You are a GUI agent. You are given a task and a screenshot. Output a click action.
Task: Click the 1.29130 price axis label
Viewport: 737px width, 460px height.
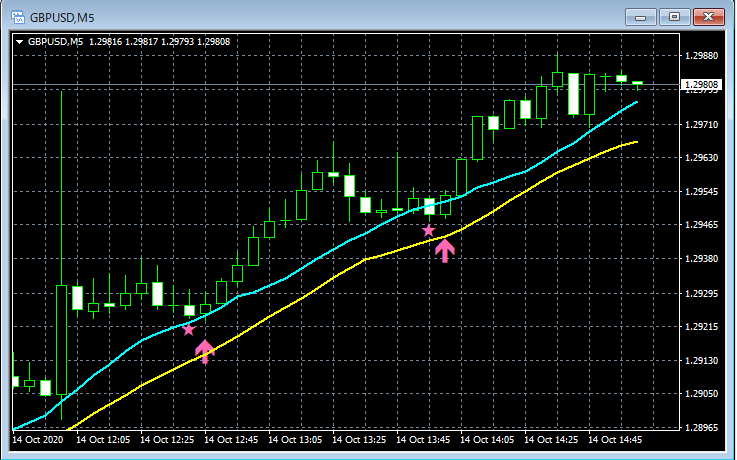702,360
